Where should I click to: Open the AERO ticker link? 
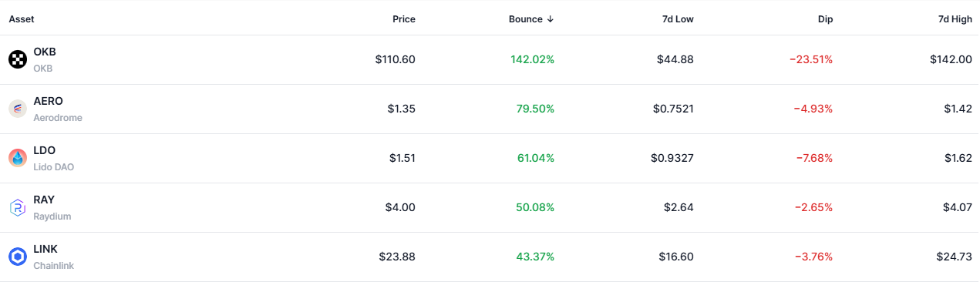pyautogui.click(x=49, y=101)
